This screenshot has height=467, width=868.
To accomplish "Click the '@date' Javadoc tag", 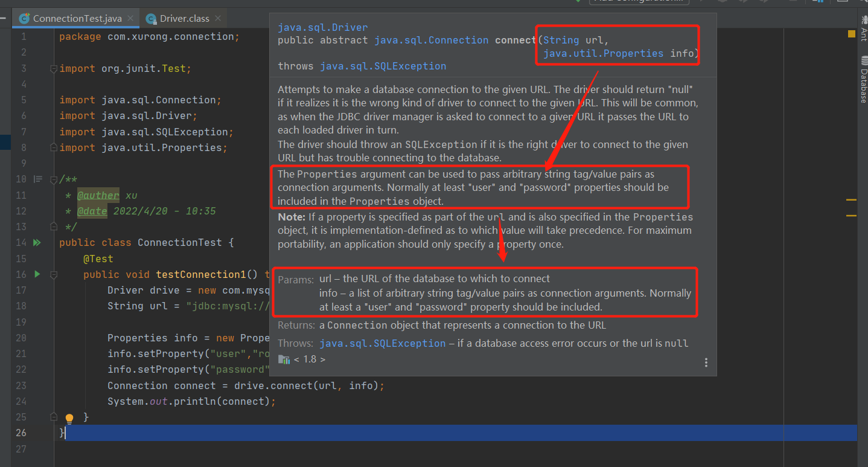I will (x=92, y=211).
